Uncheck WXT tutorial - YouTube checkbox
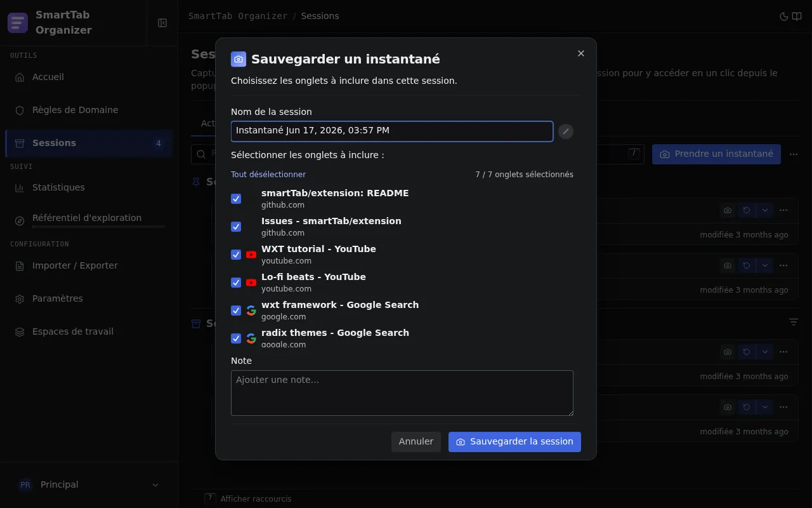The height and width of the screenshot is (508, 812). pyautogui.click(x=236, y=255)
